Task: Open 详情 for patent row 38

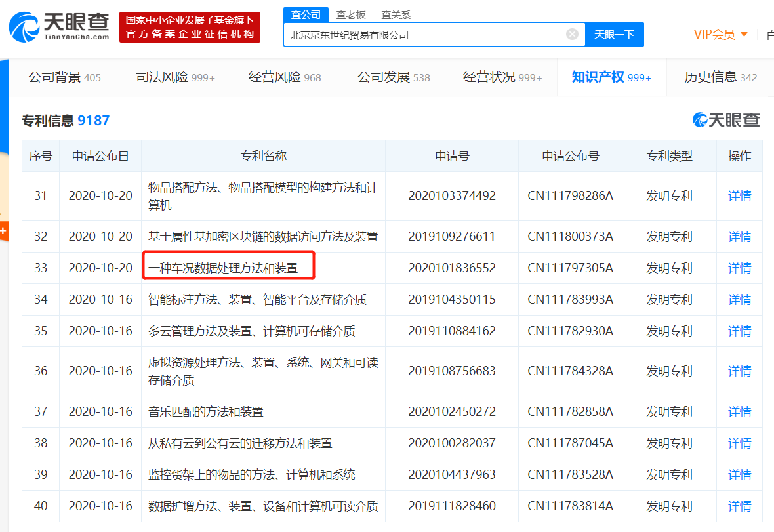Action: [x=739, y=443]
